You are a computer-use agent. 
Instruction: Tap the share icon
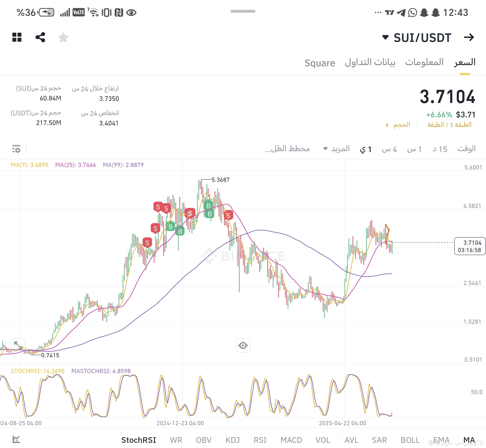[40, 37]
